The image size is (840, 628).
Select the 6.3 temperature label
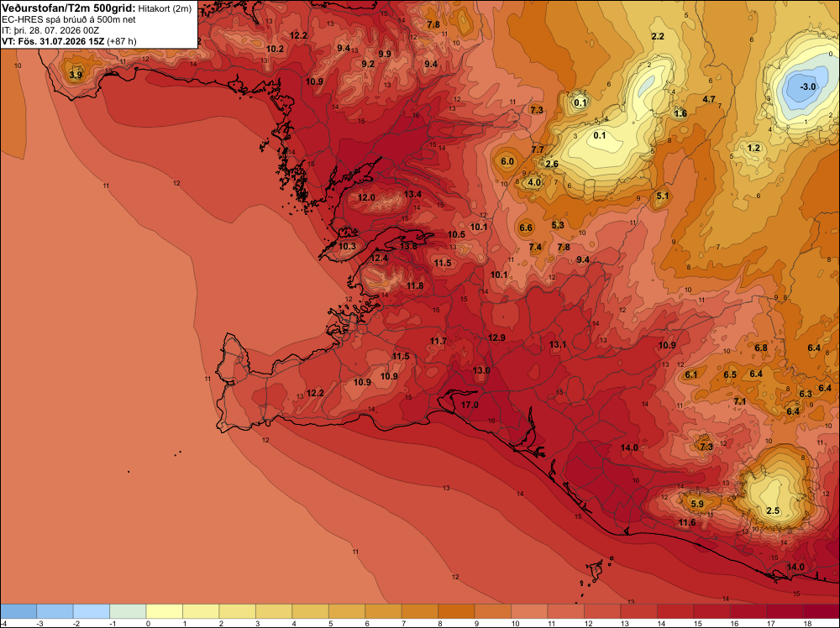(806, 394)
